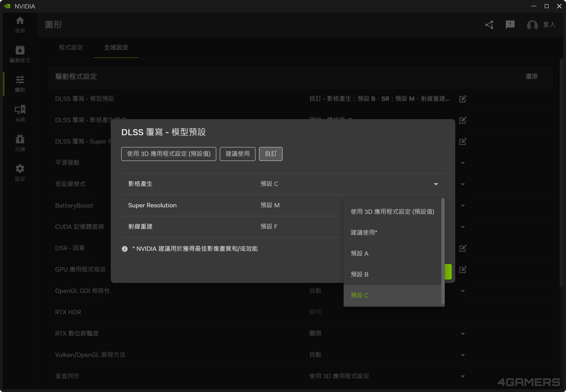566x392 pixels.
Task: Click the Super Resolution 預設 M value
Action: [270, 205]
